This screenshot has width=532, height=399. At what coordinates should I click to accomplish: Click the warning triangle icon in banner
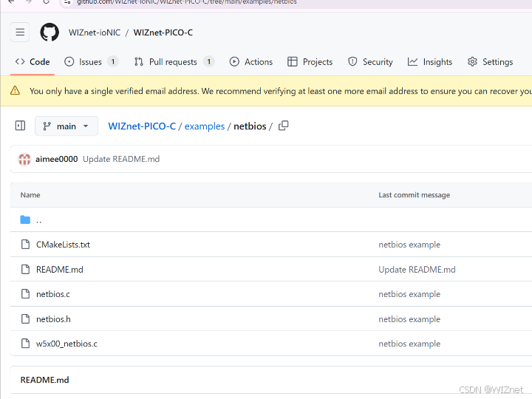pyautogui.click(x=15, y=91)
